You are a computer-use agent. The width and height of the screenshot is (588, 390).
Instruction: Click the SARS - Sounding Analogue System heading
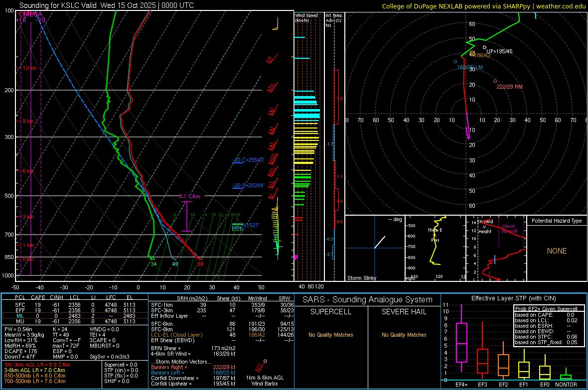tap(367, 299)
